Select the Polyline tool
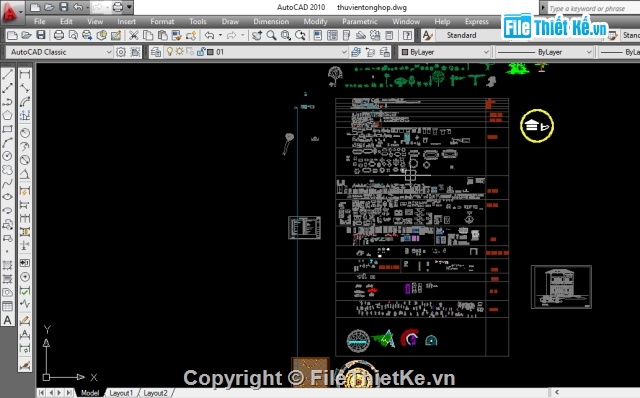Image resolution: width=640 pixels, height=398 pixels. [7, 102]
